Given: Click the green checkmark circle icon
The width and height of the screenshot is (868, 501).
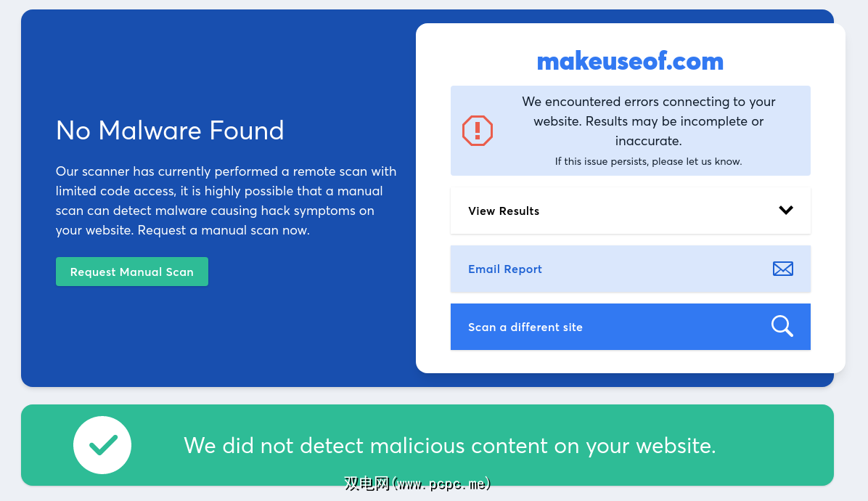Looking at the screenshot, I should pos(102,445).
